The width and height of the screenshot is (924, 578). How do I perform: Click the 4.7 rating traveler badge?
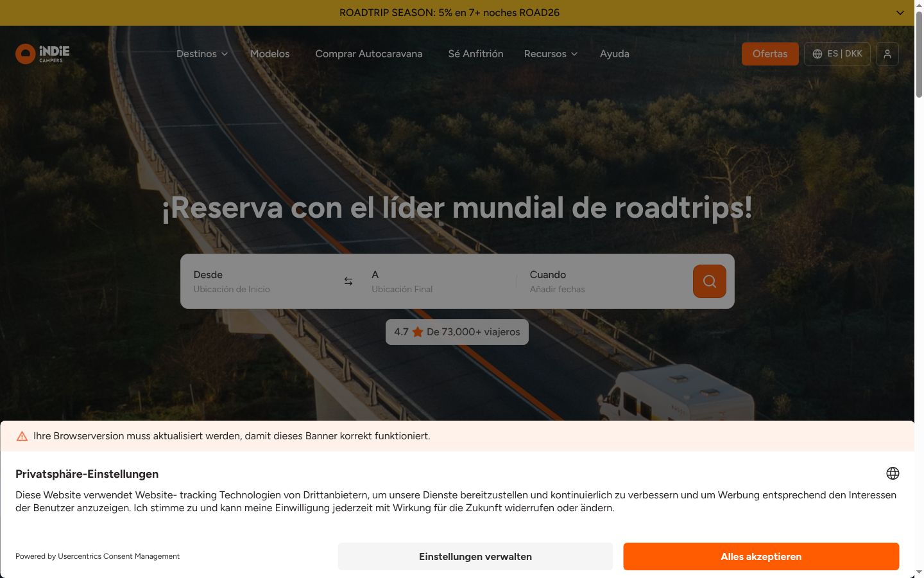(x=457, y=332)
